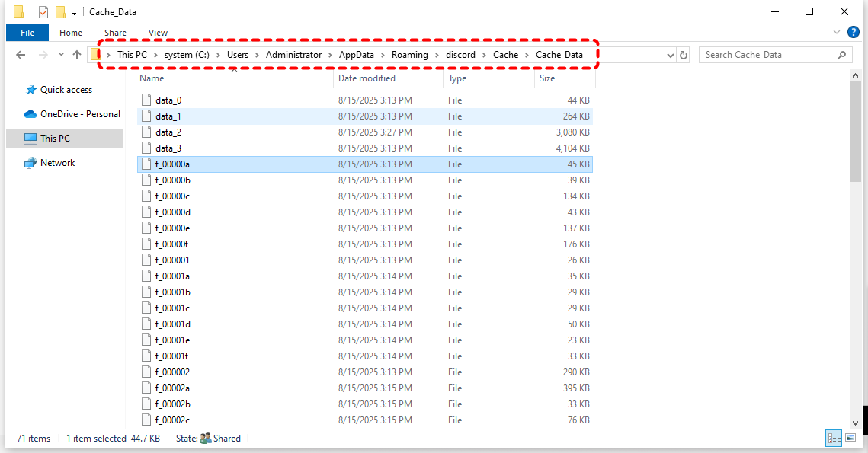
Task: Open the File menu tab
Action: tap(27, 33)
